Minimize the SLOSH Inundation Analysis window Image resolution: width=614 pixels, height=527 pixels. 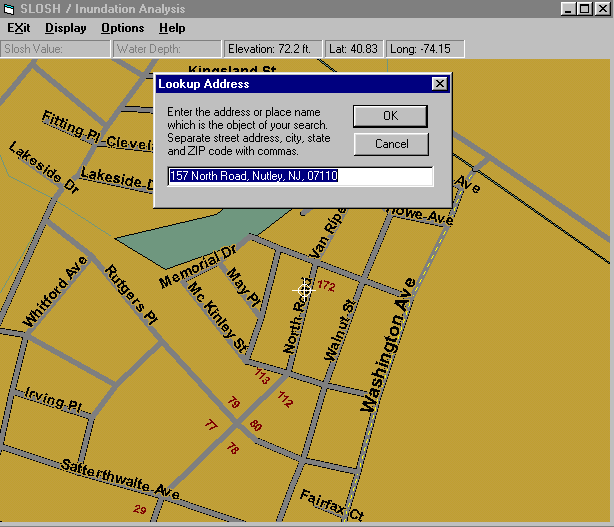(x=568, y=8)
